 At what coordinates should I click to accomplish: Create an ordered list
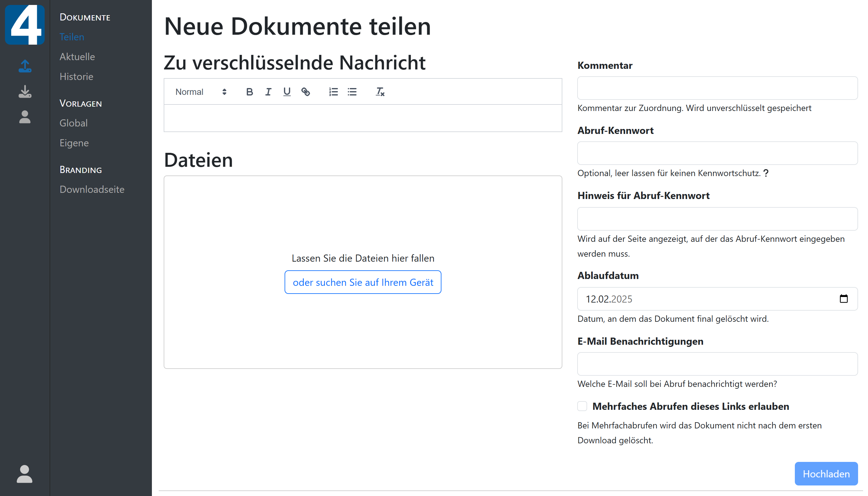333,92
